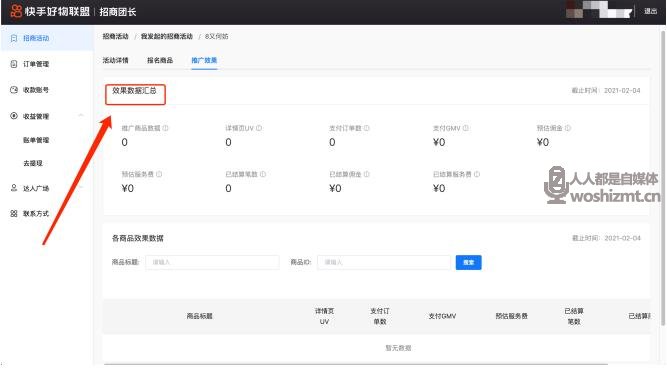Open info tooltip beside 详情页UV
This screenshot has width=667, height=371.
259,128
